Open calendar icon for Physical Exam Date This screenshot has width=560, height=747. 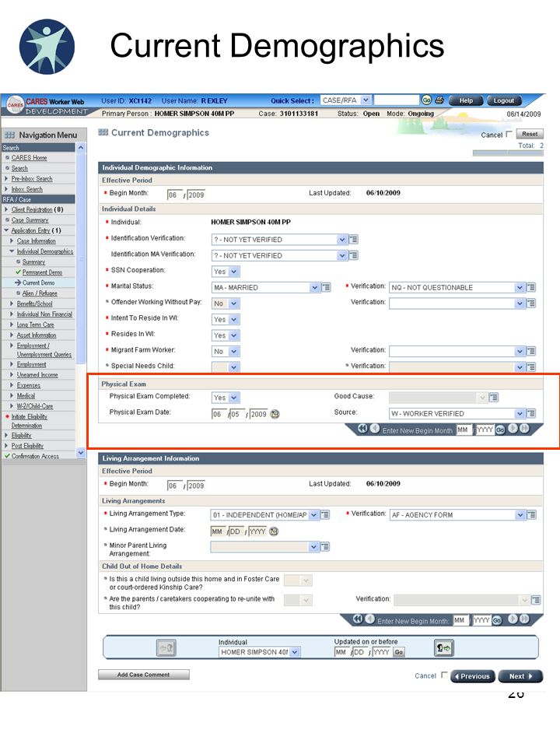[x=275, y=414]
